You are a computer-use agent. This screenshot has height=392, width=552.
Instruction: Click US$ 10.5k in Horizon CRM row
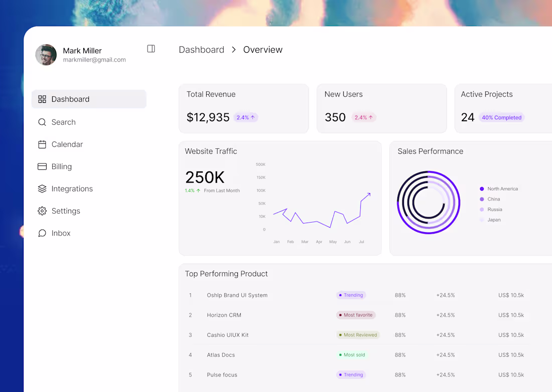point(511,315)
